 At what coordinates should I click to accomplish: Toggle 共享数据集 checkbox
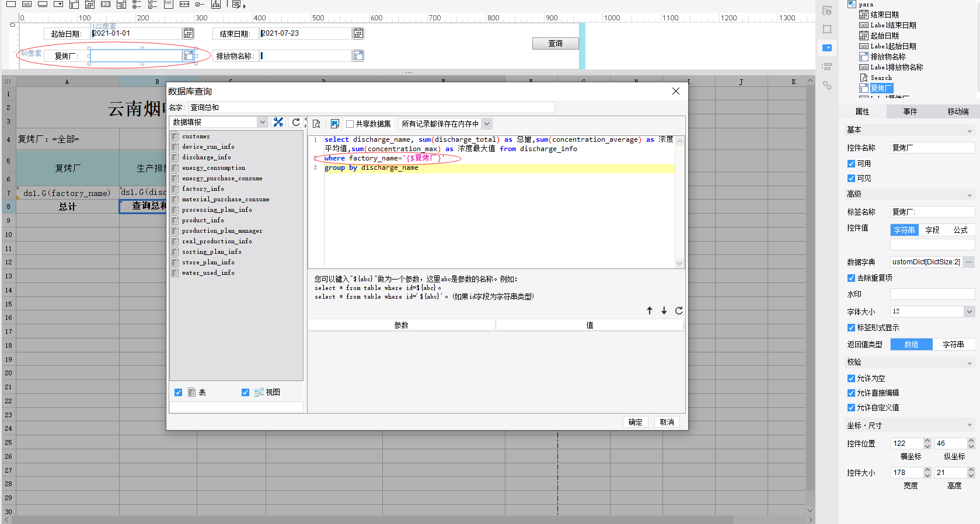coord(350,124)
